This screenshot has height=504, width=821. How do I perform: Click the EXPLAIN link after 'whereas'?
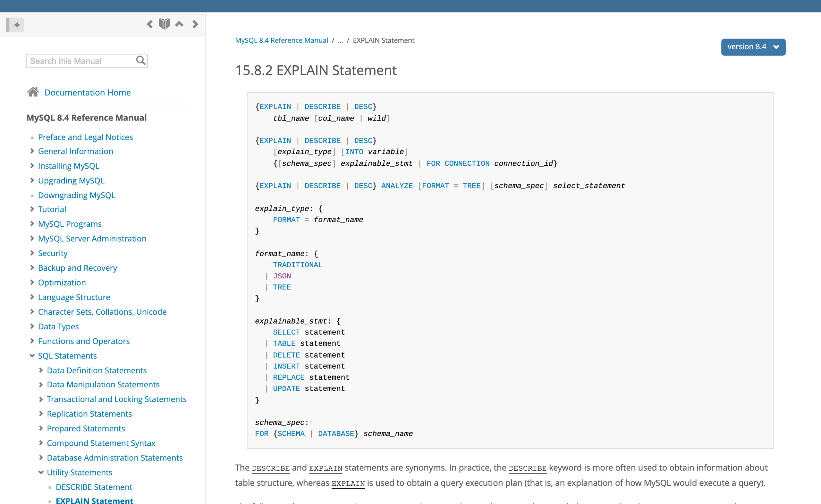348,483
